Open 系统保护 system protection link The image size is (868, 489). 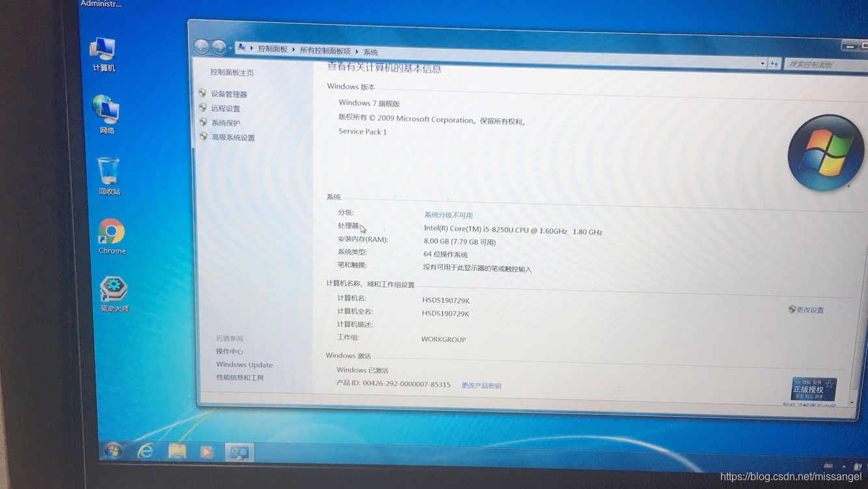click(225, 123)
